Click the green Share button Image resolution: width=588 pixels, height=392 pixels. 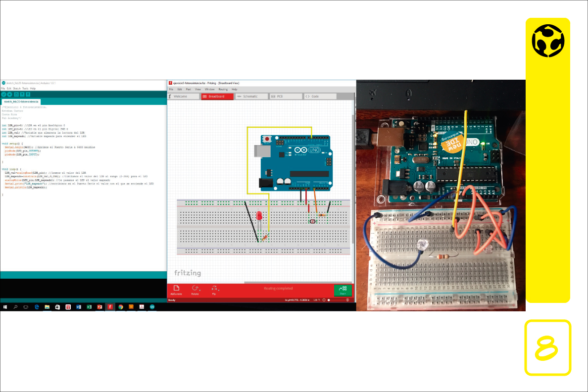pos(343,290)
